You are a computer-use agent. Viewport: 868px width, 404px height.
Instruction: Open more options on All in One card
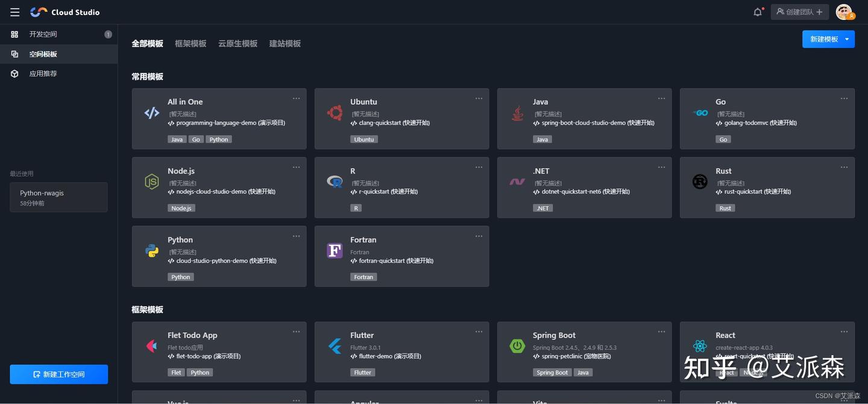point(296,98)
